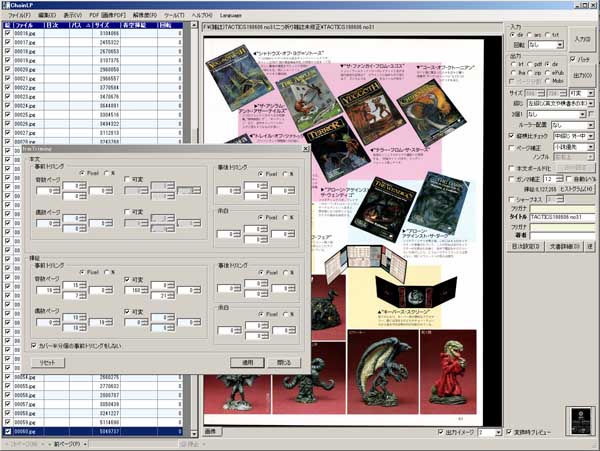
Task: Open the Language menu
Action: pyautogui.click(x=231, y=15)
